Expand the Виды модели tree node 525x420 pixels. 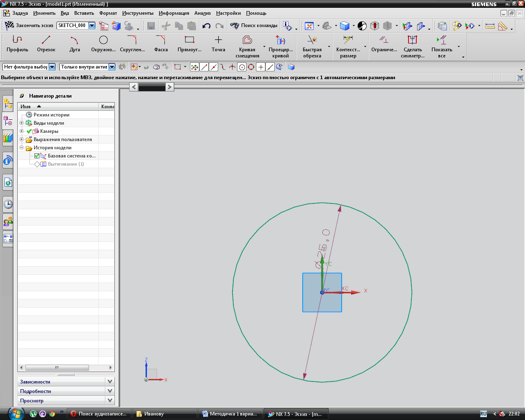(x=22, y=123)
